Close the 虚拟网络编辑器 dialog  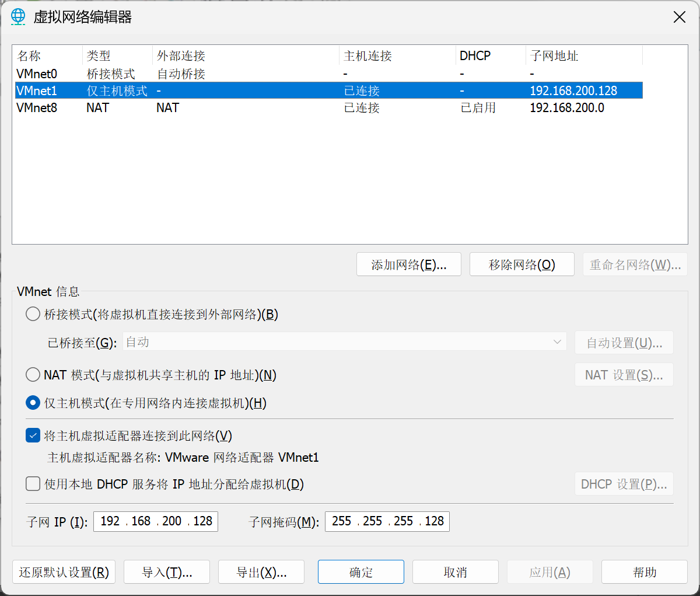click(680, 17)
